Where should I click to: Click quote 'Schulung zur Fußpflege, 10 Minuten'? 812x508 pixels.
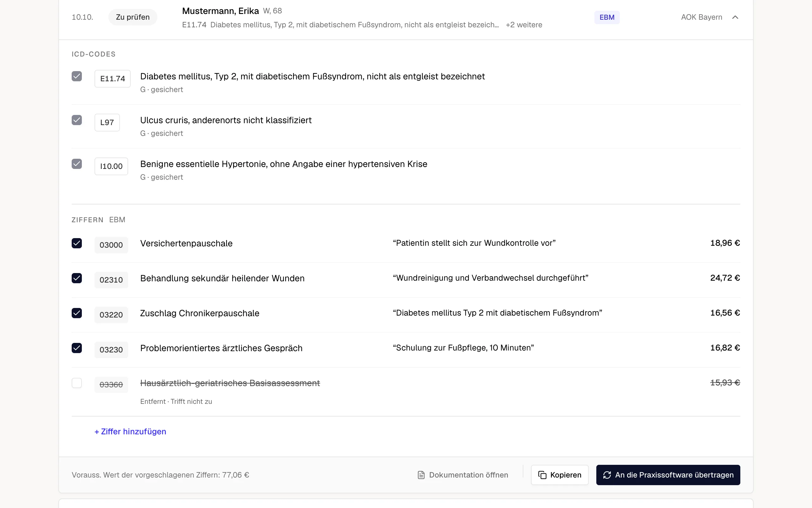click(463, 348)
